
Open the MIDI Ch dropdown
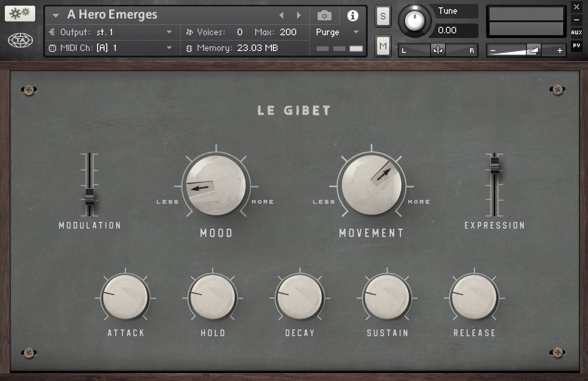tap(169, 48)
